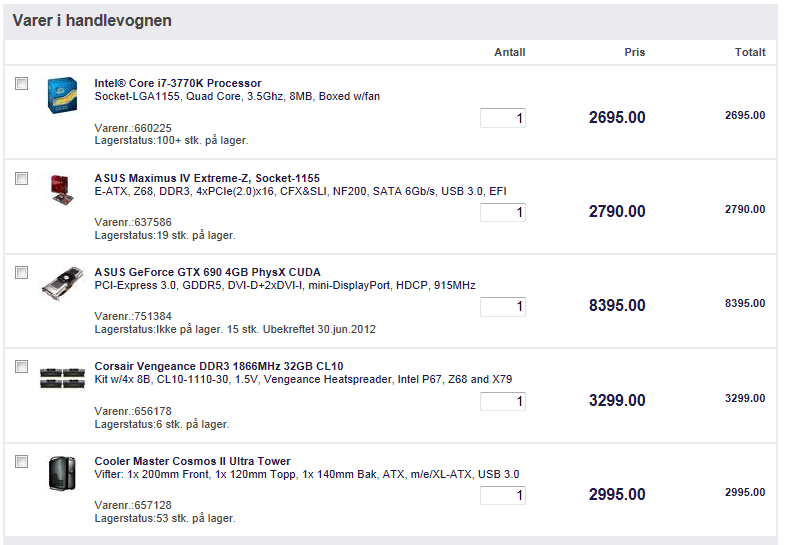Click quantity field for GeForce GTX 690
The image size is (785, 545).
coord(503,306)
